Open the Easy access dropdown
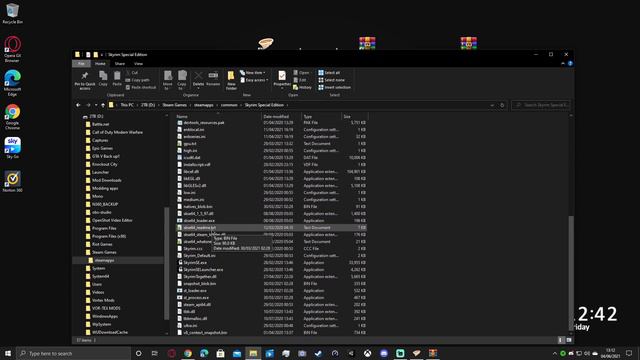The width and height of the screenshot is (640, 360). [x=254, y=80]
